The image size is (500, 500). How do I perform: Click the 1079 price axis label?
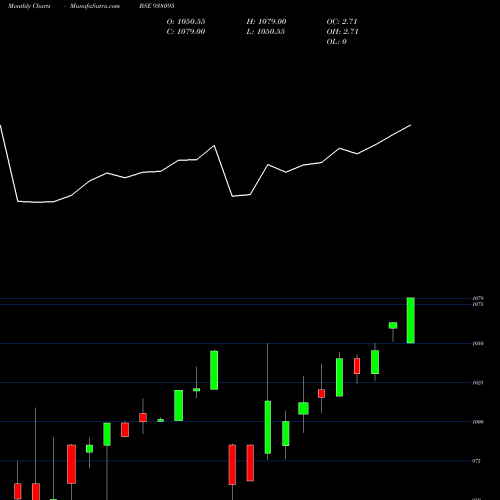pyautogui.click(x=478, y=298)
